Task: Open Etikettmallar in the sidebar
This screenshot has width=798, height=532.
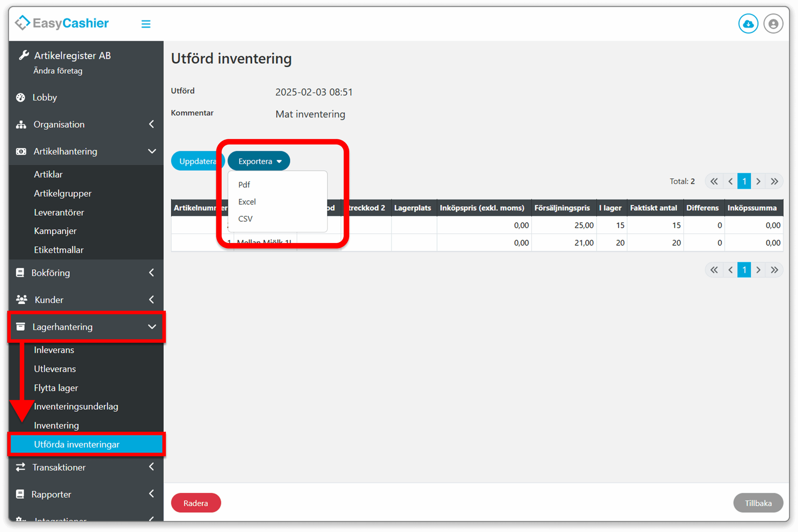Action: tap(58, 250)
